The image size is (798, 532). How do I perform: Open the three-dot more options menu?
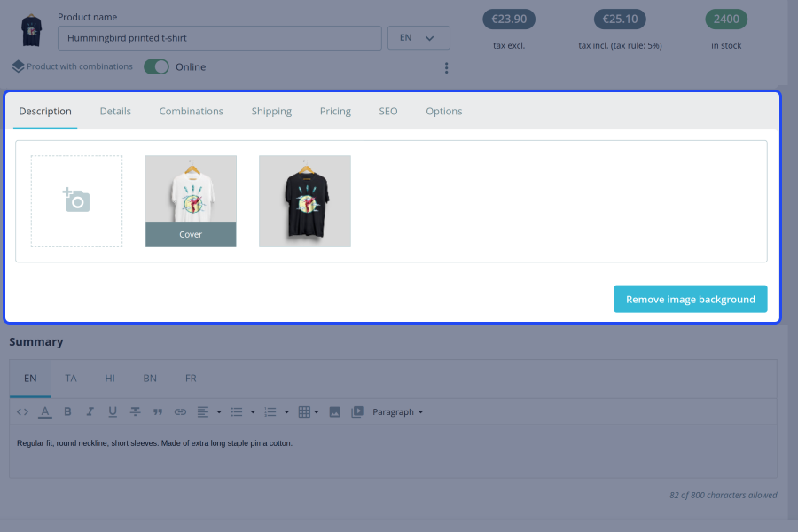pyautogui.click(x=446, y=67)
